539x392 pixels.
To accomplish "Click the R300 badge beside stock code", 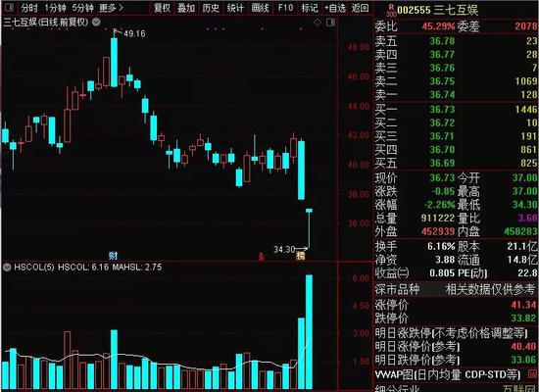I will [391, 11].
